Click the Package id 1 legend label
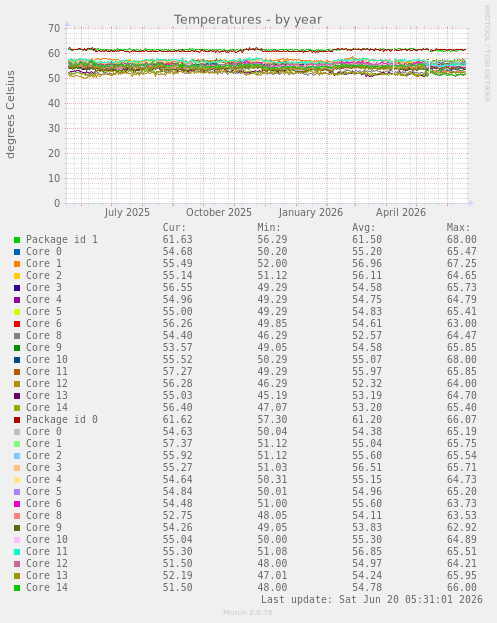The image size is (497, 623). (62, 240)
